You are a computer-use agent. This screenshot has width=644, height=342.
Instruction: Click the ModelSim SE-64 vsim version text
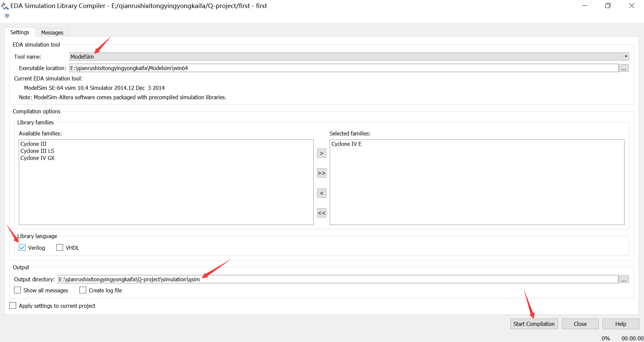coord(94,88)
